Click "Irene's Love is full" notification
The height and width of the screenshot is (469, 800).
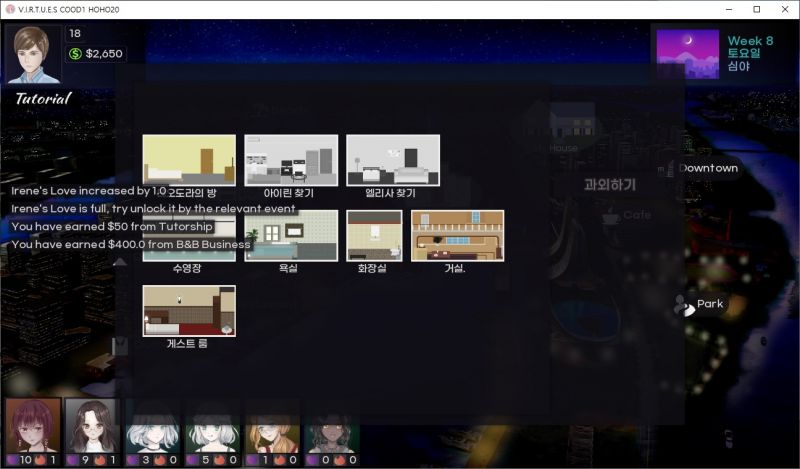(x=153, y=209)
